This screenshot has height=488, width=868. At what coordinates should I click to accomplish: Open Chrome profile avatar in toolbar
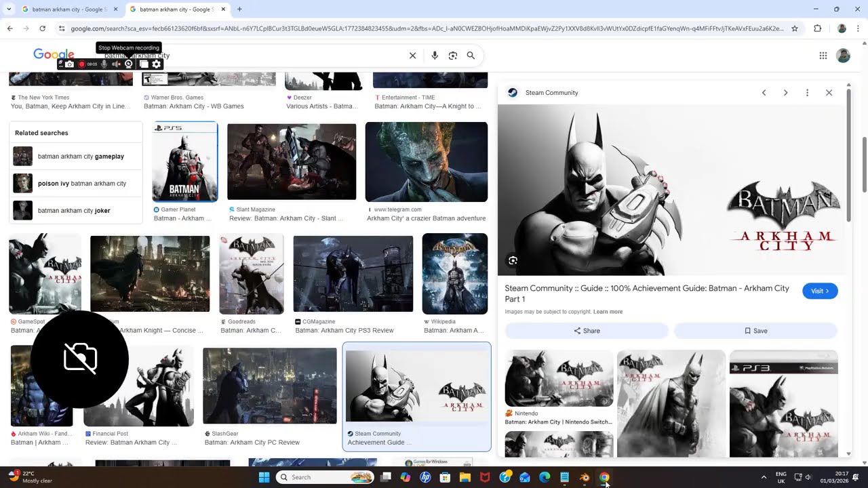[x=842, y=28]
